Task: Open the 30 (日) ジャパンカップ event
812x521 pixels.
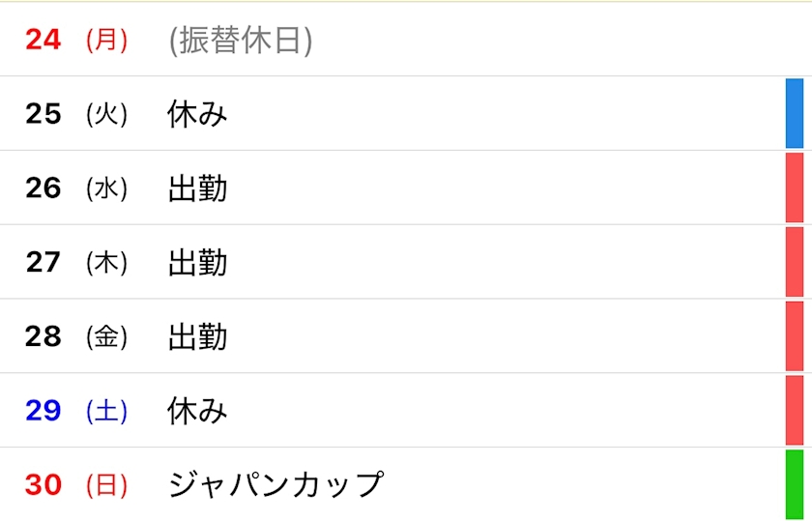Action: coord(275,484)
